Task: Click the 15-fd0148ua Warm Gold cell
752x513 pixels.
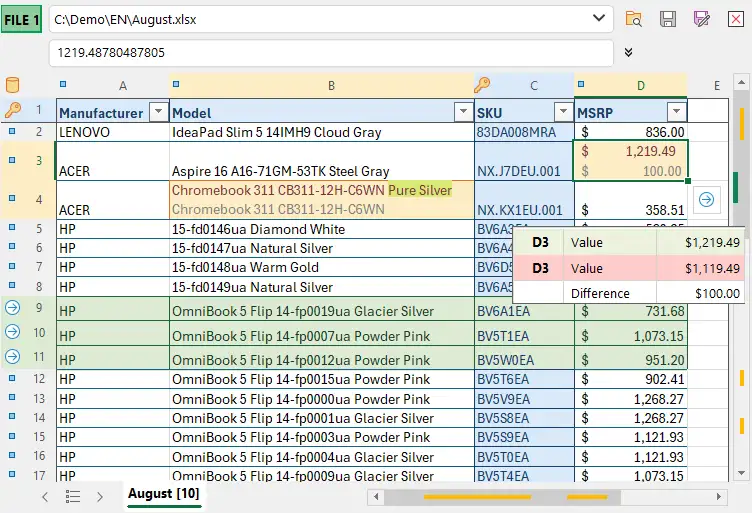Action: point(322,267)
